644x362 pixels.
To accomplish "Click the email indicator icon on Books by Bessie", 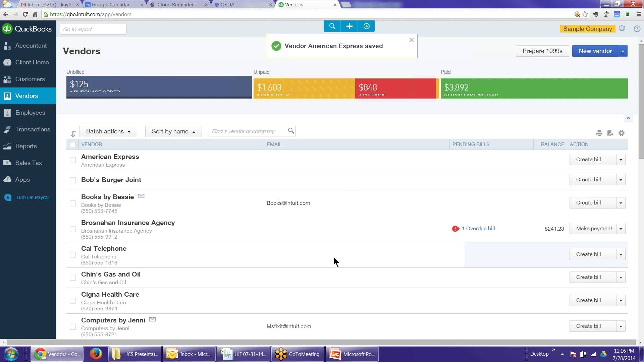I will tap(141, 196).
